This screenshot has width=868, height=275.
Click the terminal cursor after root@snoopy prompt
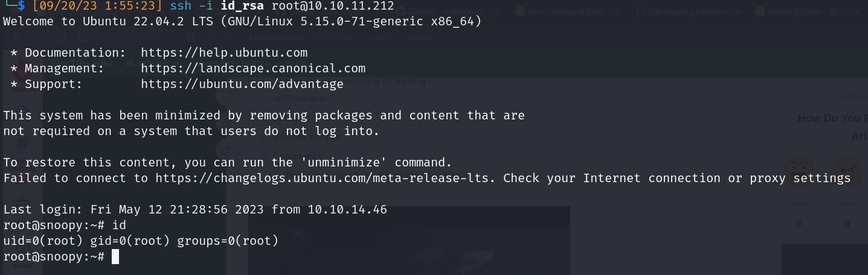click(115, 256)
